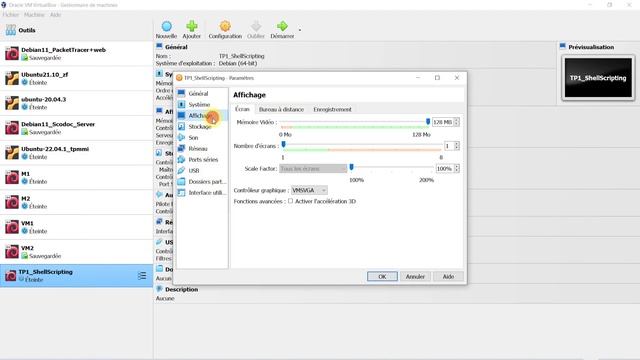
Task: Open TP1_ShellScripting machine menu list icon
Action: click(142, 276)
